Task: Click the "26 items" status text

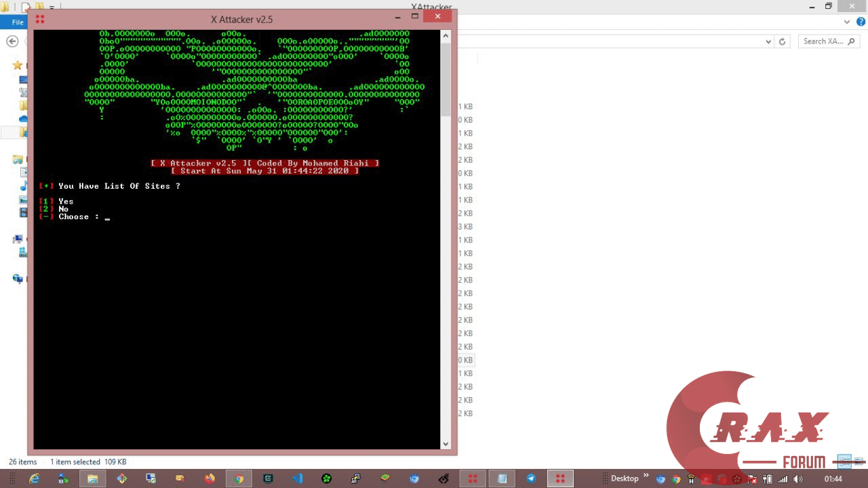Action: click(x=23, y=462)
